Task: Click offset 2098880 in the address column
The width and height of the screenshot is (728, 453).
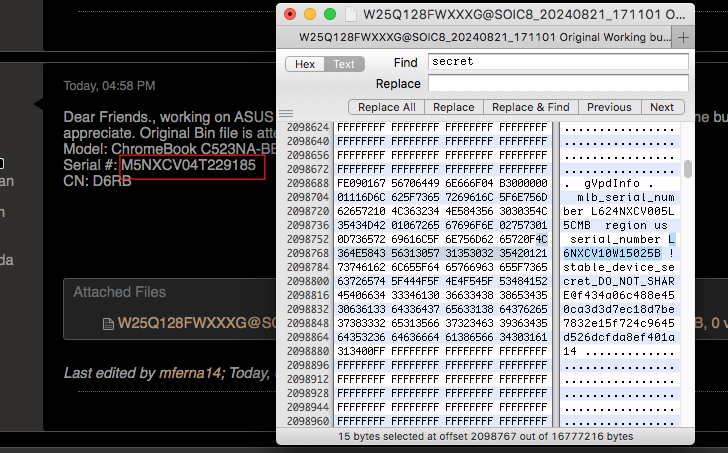Action: point(308,351)
